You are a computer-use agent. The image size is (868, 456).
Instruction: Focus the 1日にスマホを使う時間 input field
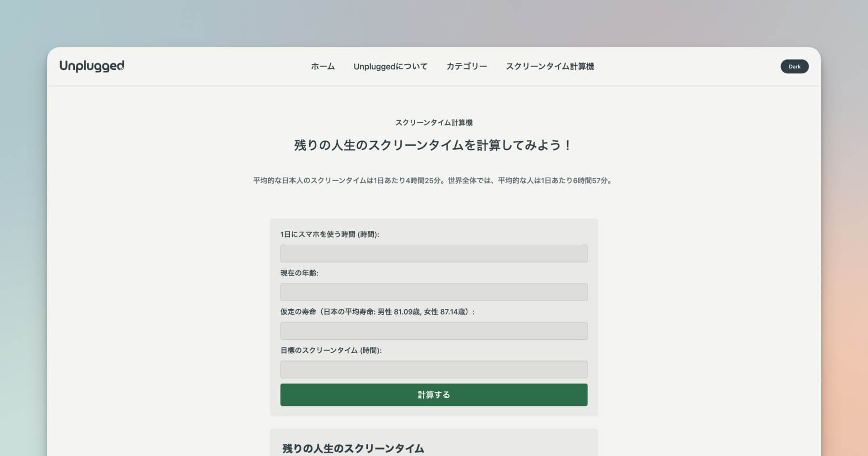point(434,253)
